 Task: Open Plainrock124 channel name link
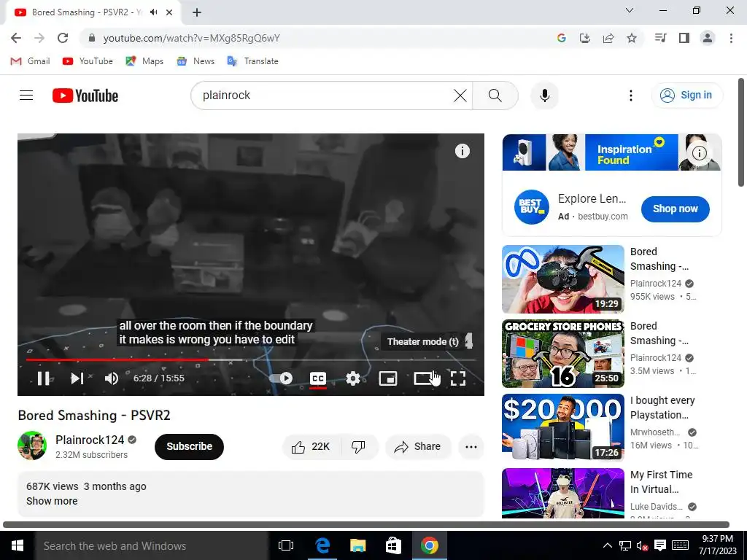pos(90,440)
